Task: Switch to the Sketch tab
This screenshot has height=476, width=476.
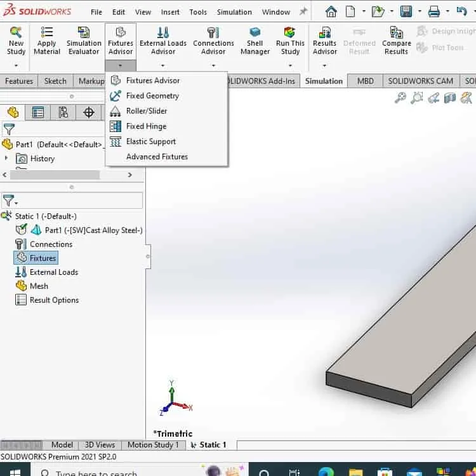Action: click(x=55, y=81)
